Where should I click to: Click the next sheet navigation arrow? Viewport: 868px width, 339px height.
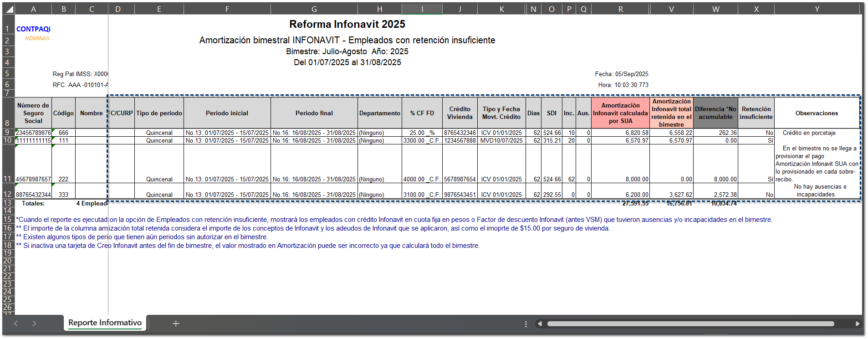(x=34, y=324)
